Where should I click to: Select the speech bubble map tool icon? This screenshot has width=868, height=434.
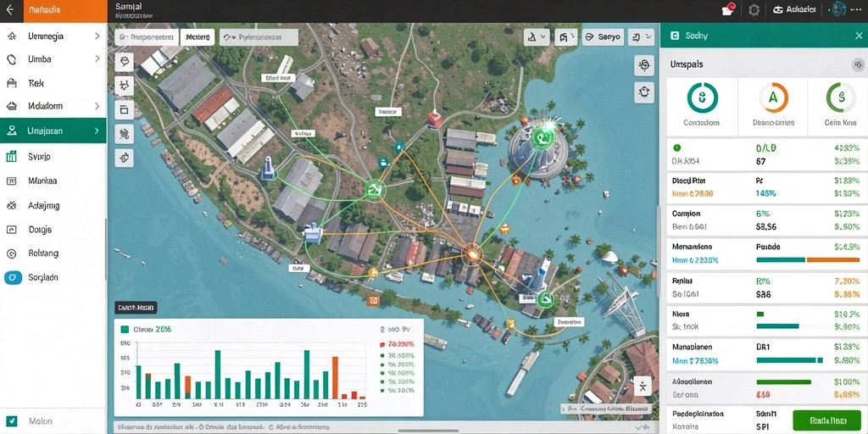click(124, 61)
